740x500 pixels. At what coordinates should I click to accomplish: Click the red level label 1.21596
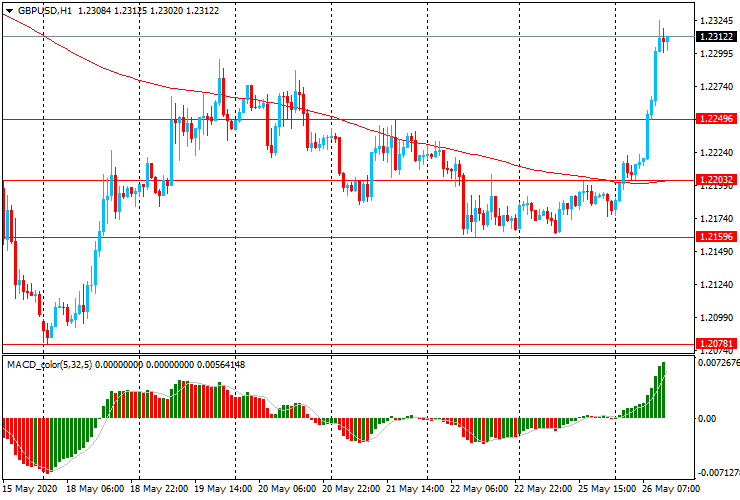pos(716,237)
